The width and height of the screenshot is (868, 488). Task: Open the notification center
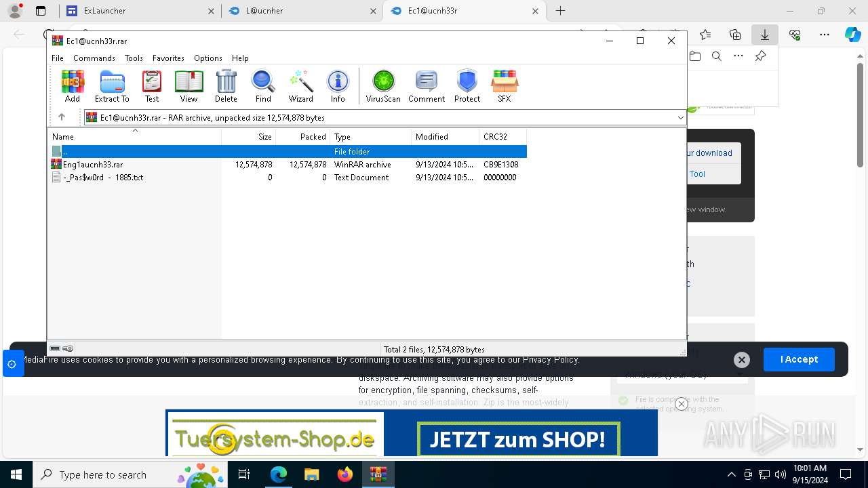click(846, 474)
